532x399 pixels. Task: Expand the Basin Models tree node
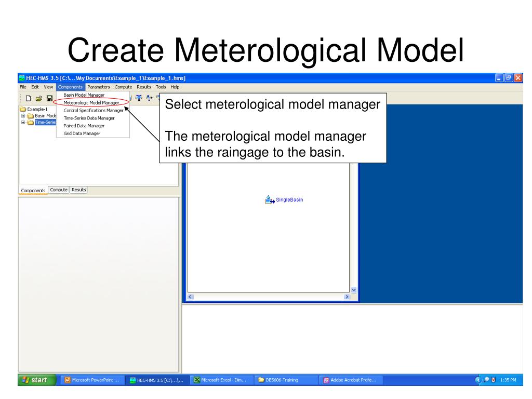[x=23, y=116]
